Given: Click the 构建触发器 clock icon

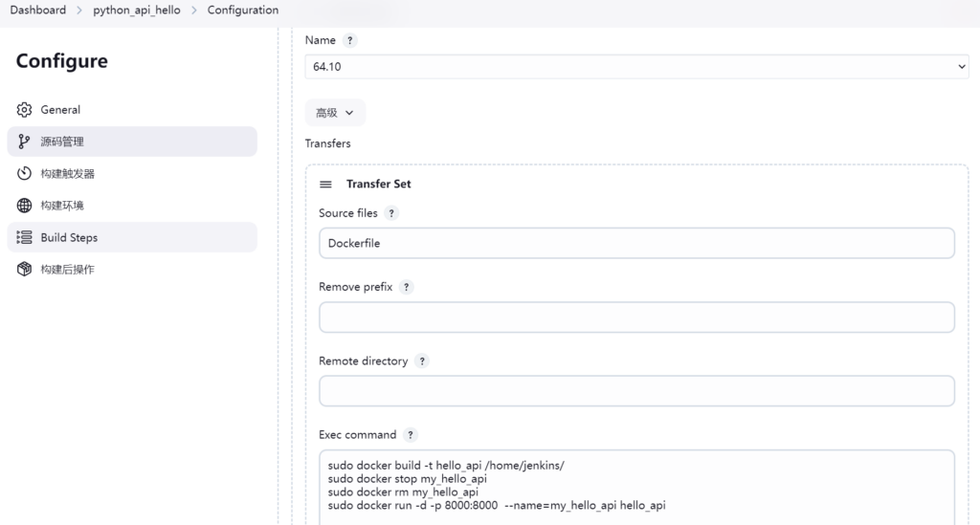Looking at the screenshot, I should tap(25, 174).
